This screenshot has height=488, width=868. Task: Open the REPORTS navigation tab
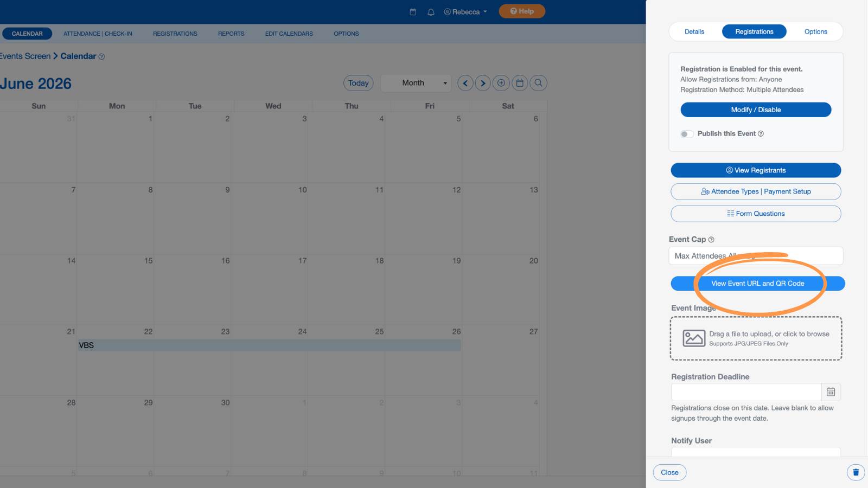(x=231, y=34)
